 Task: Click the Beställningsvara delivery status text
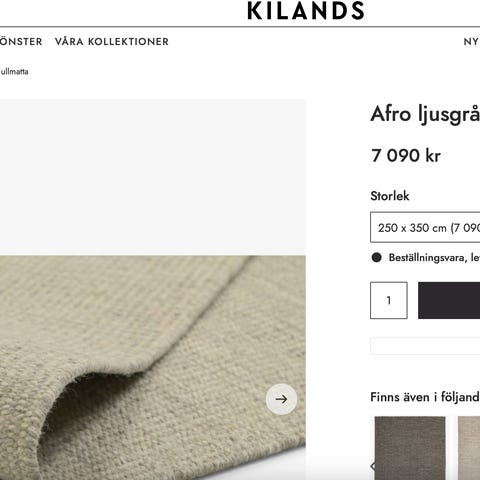pos(434,258)
